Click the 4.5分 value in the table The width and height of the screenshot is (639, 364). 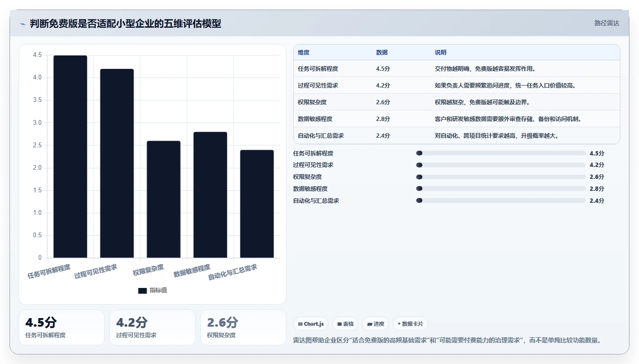tap(383, 69)
